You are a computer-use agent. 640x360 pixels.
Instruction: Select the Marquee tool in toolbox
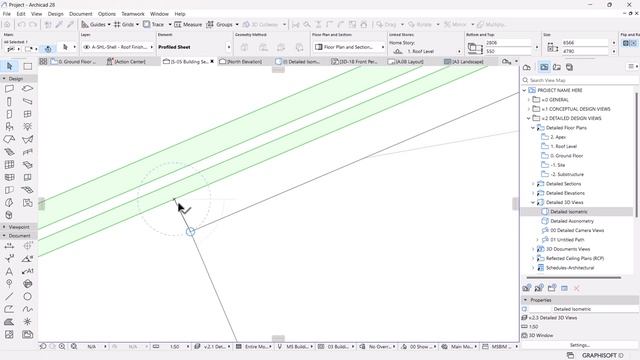27,66
